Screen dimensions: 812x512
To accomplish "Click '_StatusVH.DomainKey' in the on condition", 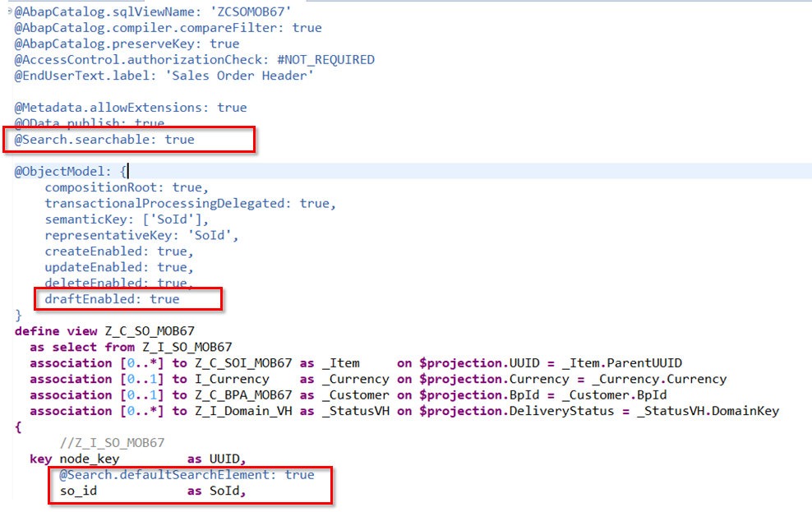I will [x=708, y=411].
